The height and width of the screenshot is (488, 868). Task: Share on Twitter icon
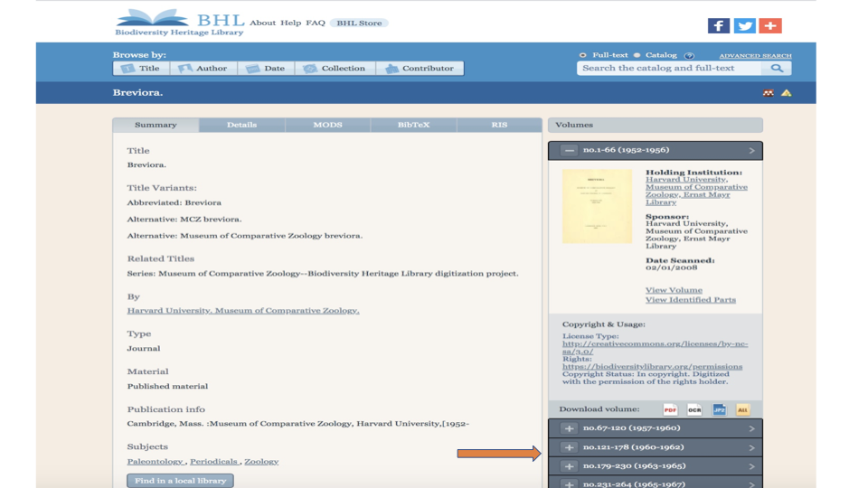click(x=744, y=25)
